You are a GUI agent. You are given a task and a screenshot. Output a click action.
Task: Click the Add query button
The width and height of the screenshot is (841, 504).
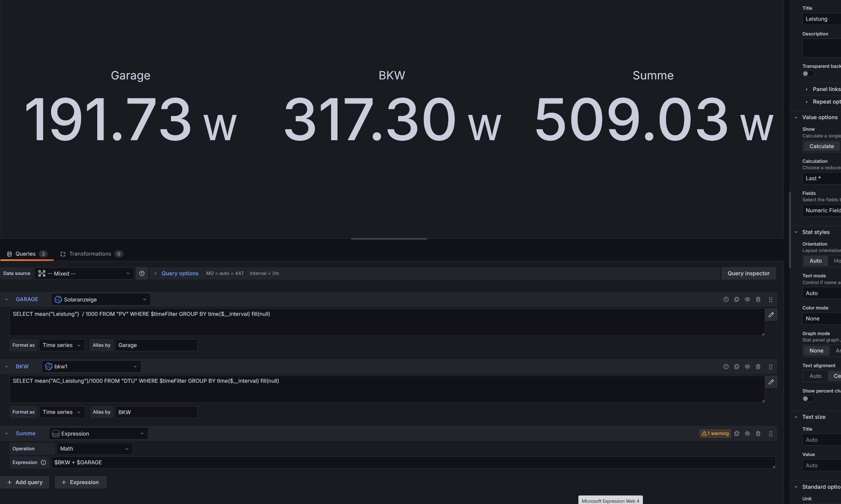pyautogui.click(x=25, y=482)
